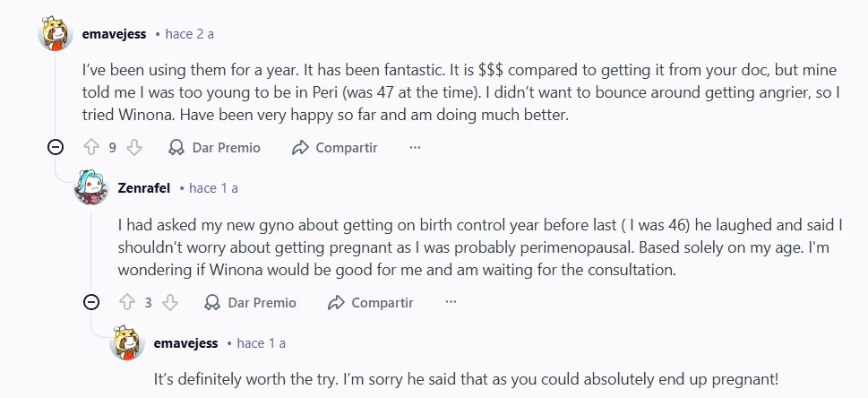868x398 pixels.
Task: Click Dar Premio on emavejess's top comment
Action: [215, 148]
